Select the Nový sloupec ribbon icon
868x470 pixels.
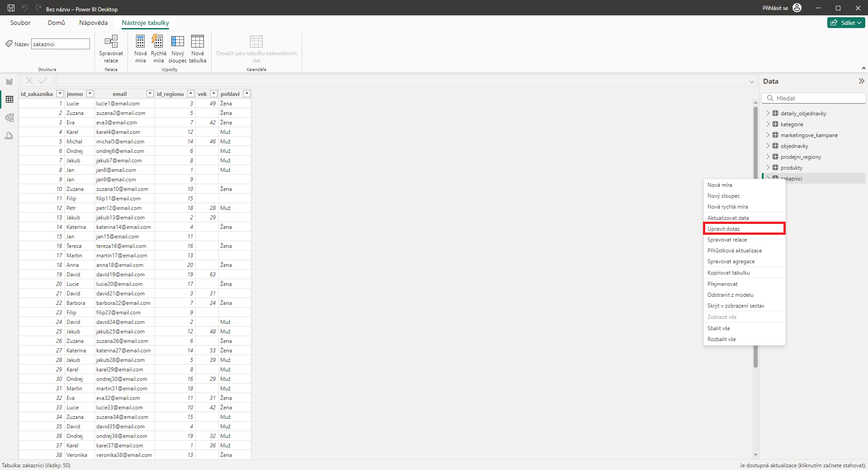click(x=177, y=47)
